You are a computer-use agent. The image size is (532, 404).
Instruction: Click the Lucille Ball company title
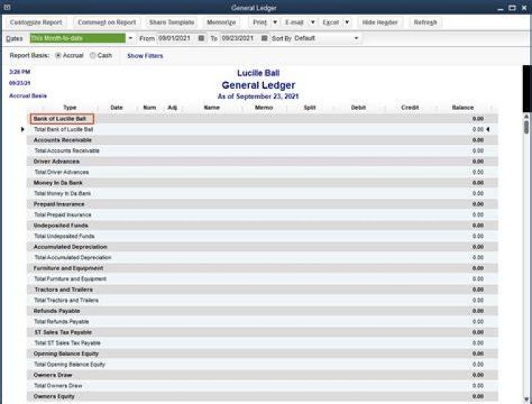tap(258, 73)
